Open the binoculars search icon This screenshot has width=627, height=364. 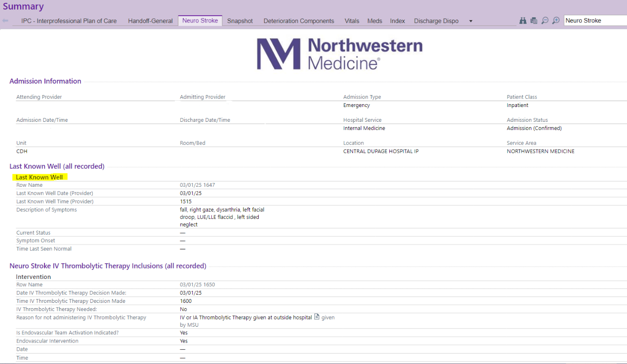click(x=523, y=21)
